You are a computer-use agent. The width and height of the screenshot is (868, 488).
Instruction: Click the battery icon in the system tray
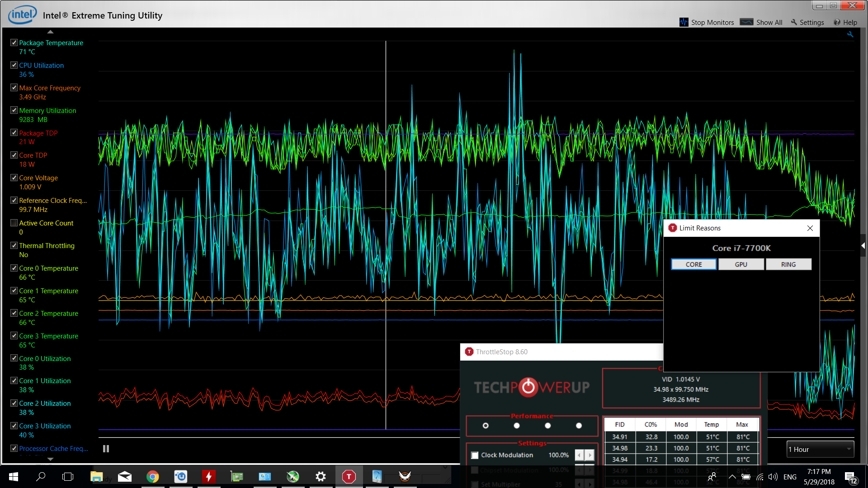746,477
